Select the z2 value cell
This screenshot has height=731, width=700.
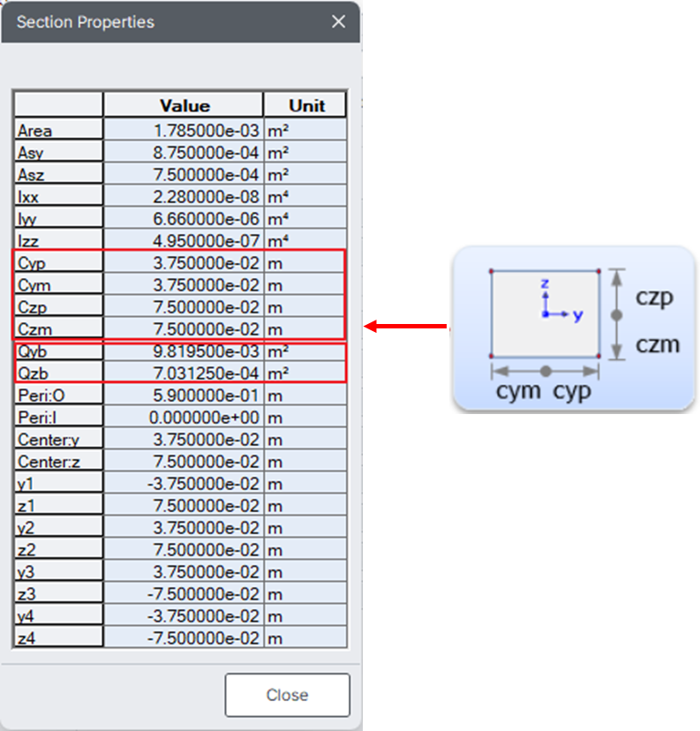(x=184, y=550)
